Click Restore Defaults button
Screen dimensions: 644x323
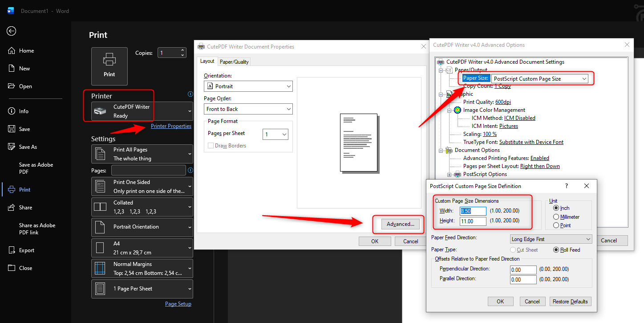point(570,302)
